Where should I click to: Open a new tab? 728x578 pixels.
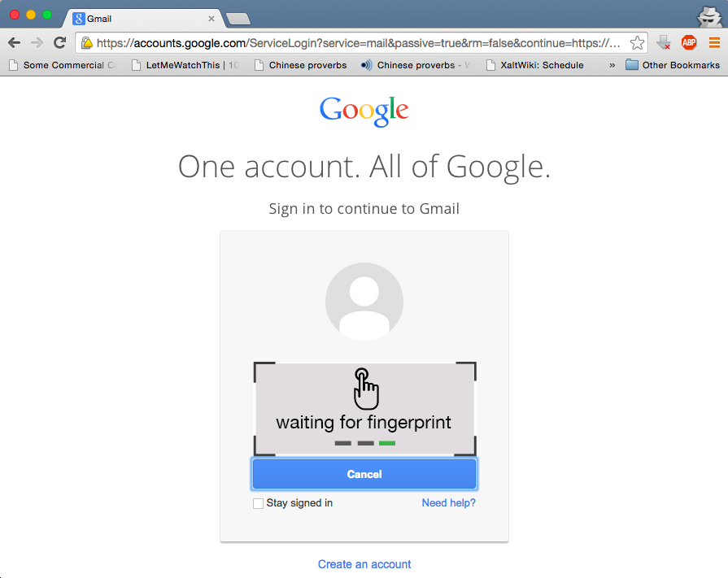238,19
